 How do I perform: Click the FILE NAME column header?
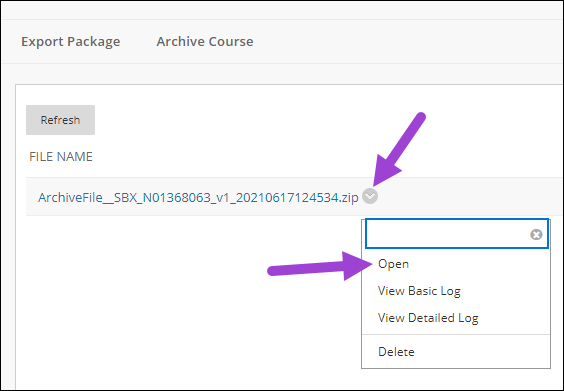61,156
